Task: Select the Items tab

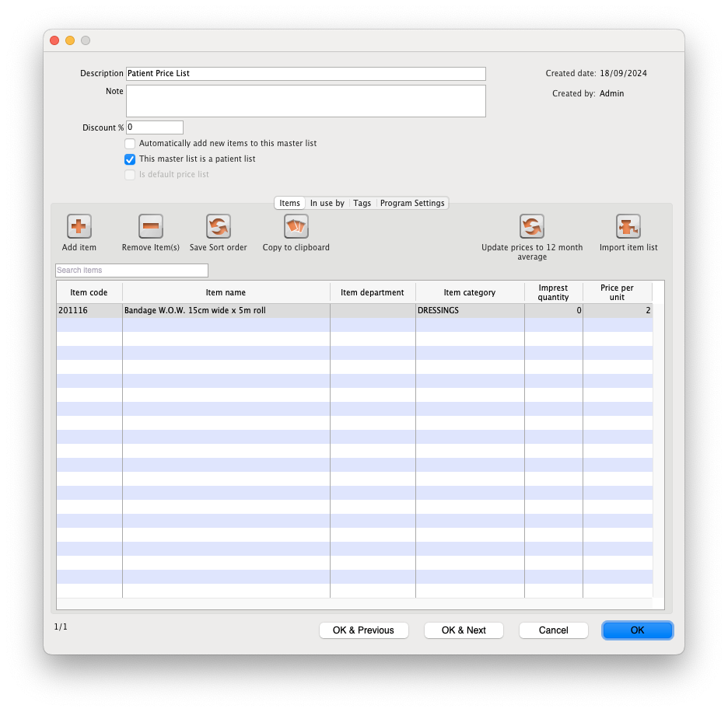Action: tap(289, 203)
